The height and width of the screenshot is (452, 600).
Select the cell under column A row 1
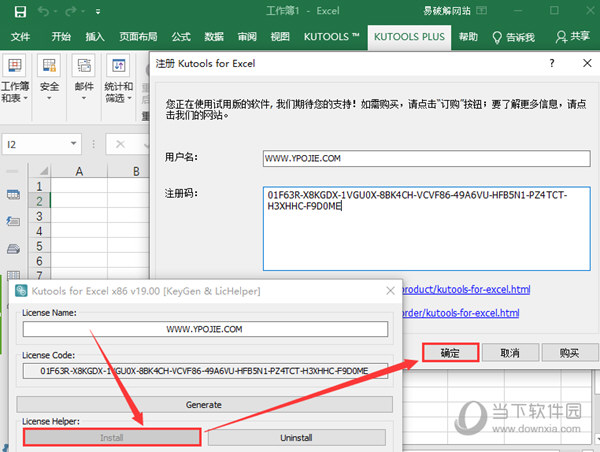[78, 186]
